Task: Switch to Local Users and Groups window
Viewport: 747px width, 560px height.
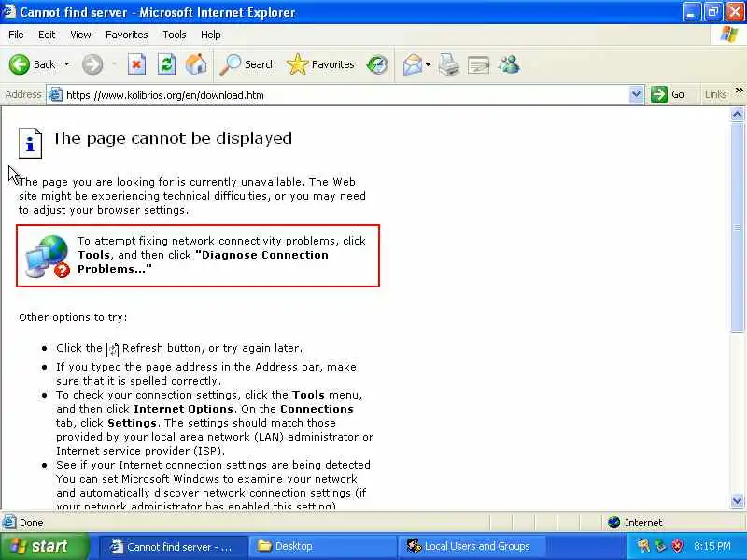Action: (472, 547)
